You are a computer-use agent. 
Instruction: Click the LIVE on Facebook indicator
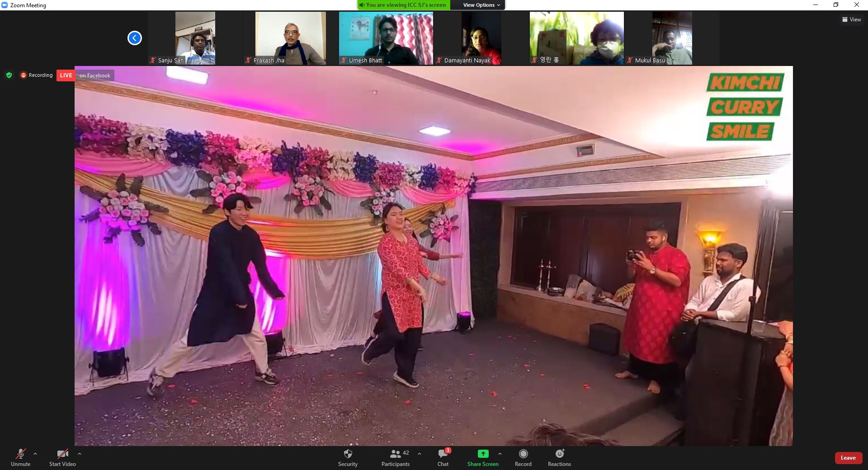[x=85, y=75]
